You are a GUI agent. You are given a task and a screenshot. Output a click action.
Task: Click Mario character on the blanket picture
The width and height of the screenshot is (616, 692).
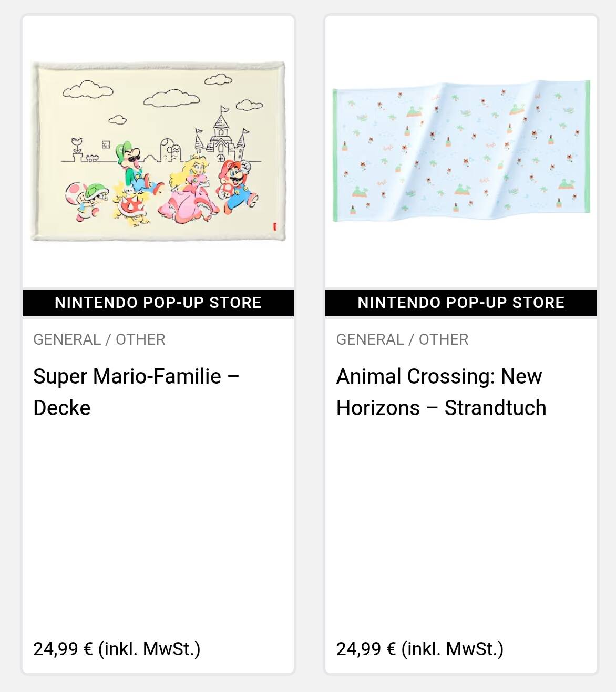coord(237,187)
